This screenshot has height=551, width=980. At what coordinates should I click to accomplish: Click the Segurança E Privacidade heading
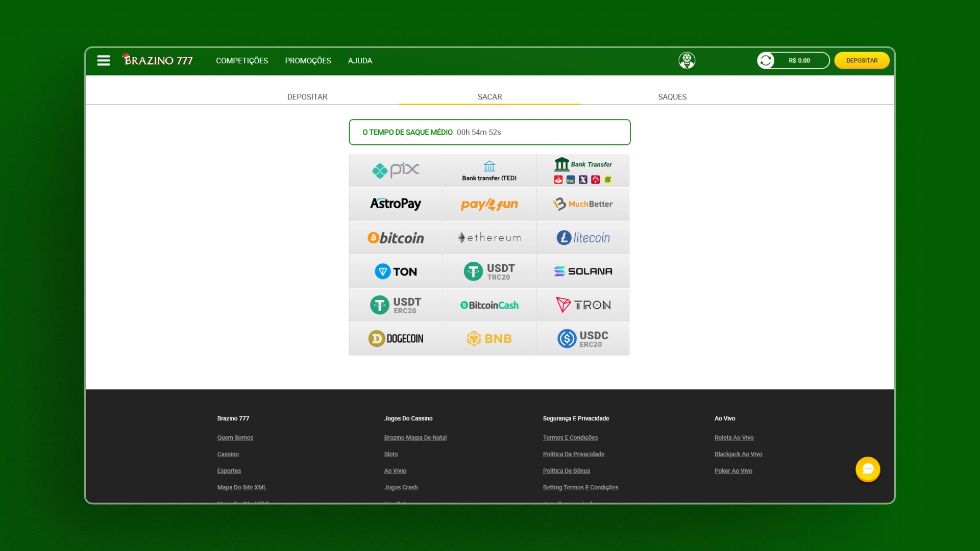576,418
